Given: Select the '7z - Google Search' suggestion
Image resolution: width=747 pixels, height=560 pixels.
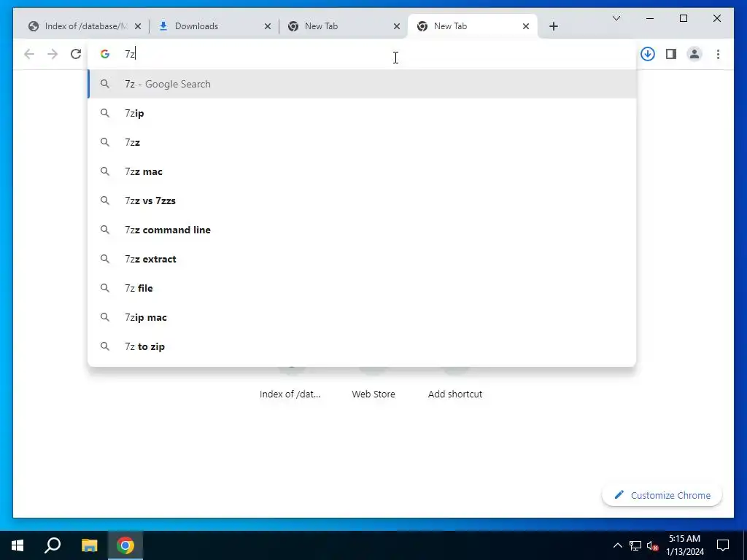Looking at the screenshot, I should (x=362, y=84).
